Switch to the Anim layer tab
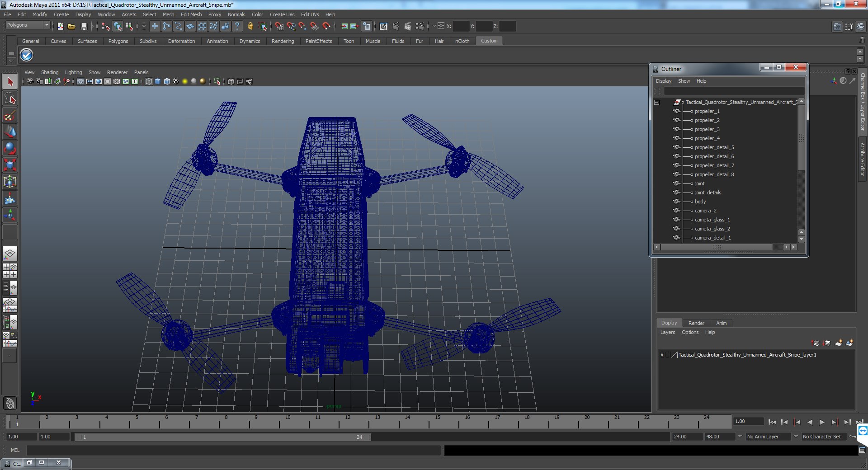The image size is (868, 470). point(722,323)
